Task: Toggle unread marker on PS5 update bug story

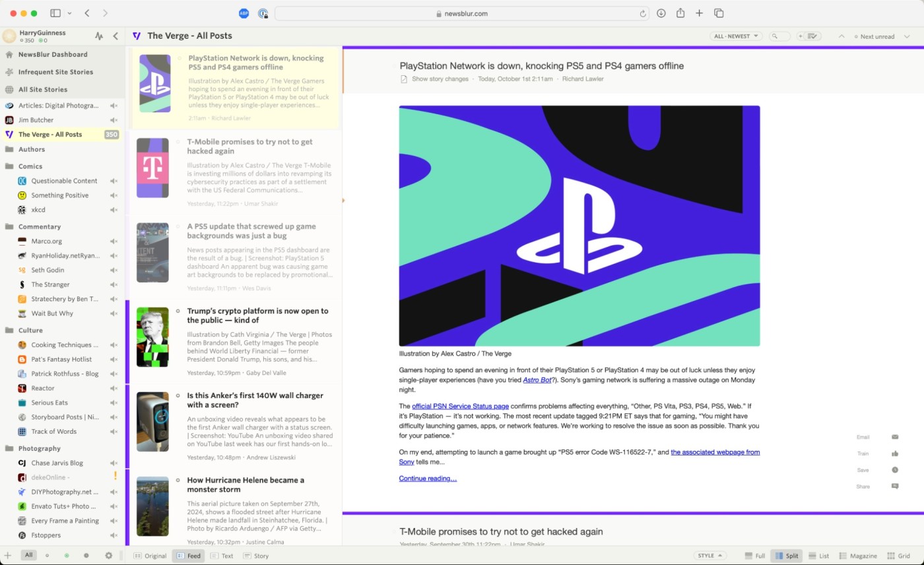Action: tap(178, 226)
